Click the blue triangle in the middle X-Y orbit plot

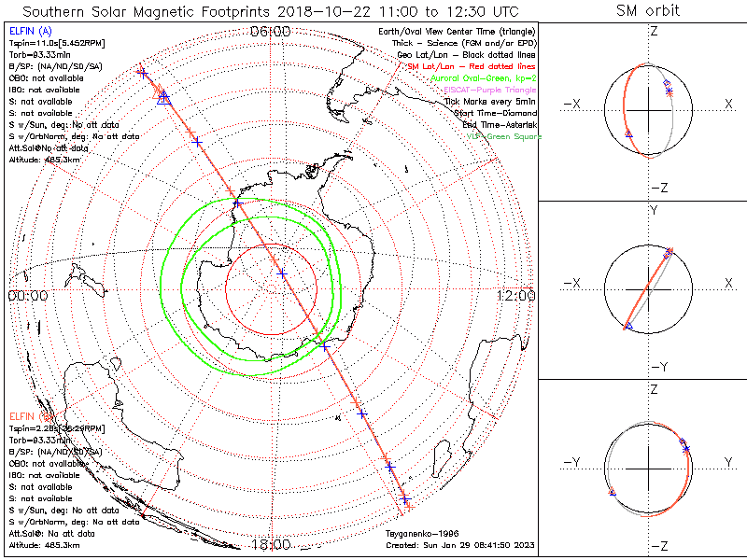pos(627,325)
